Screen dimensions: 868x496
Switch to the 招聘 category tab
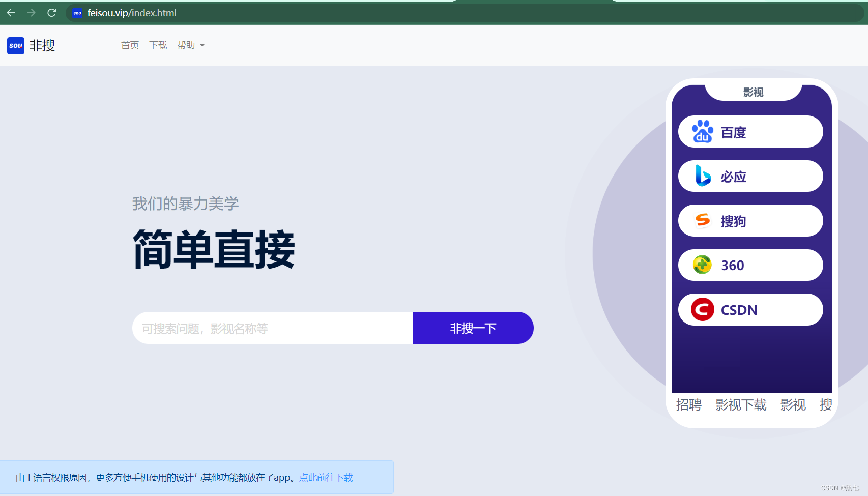click(688, 405)
